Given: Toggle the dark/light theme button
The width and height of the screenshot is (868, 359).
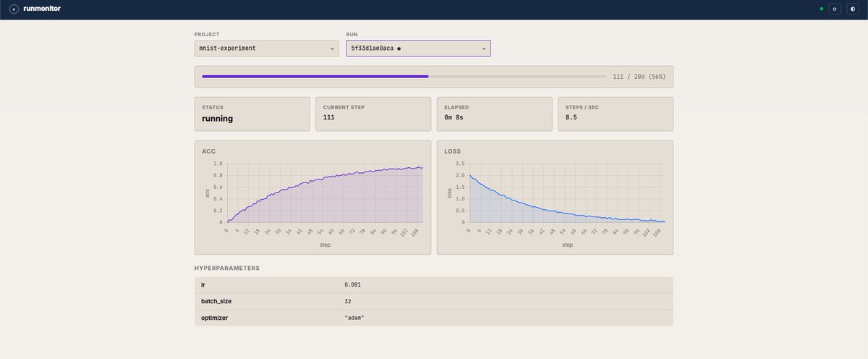Looking at the screenshot, I should (x=852, y=9).
